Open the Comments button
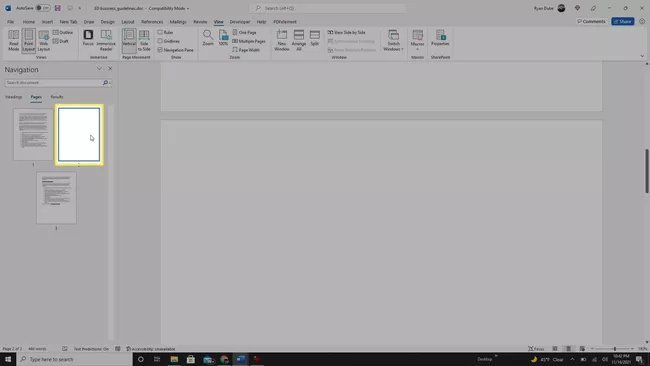The height and width of the screenshot is (366, 650). point(591,21)
